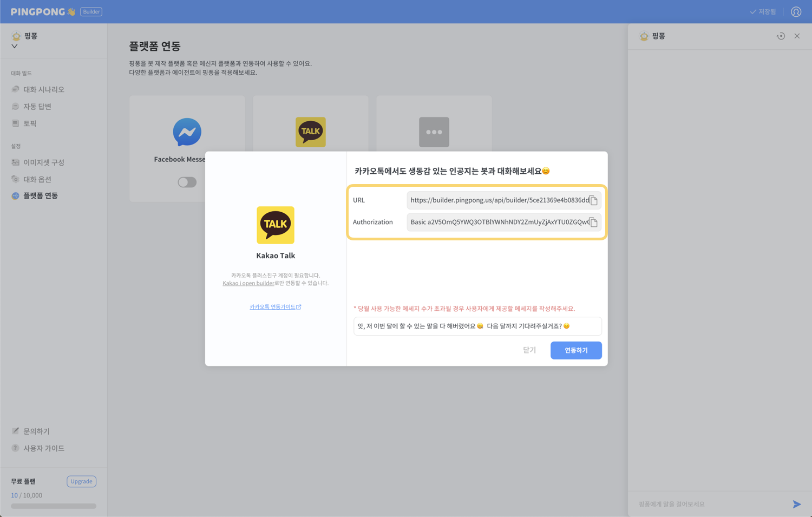Screen dimensions: 812x517
Task: Open the user account profile icon
Action: tap(796, 12)
